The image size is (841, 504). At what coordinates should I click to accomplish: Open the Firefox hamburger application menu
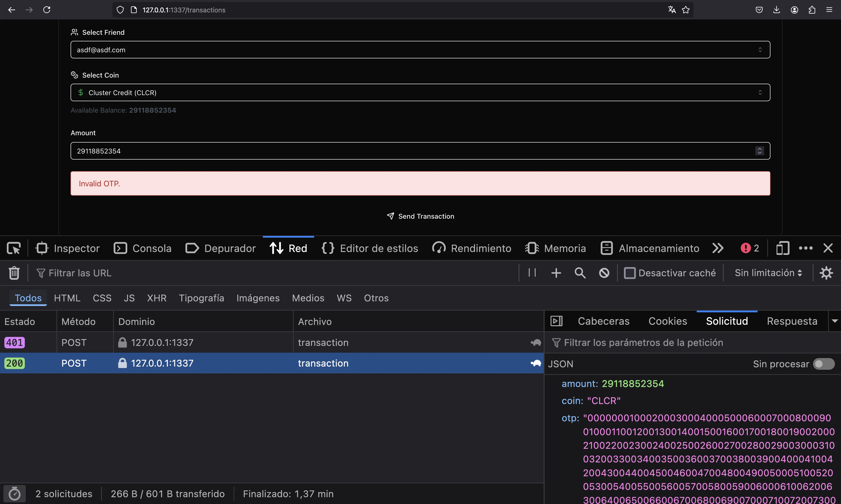coord(829,10)
